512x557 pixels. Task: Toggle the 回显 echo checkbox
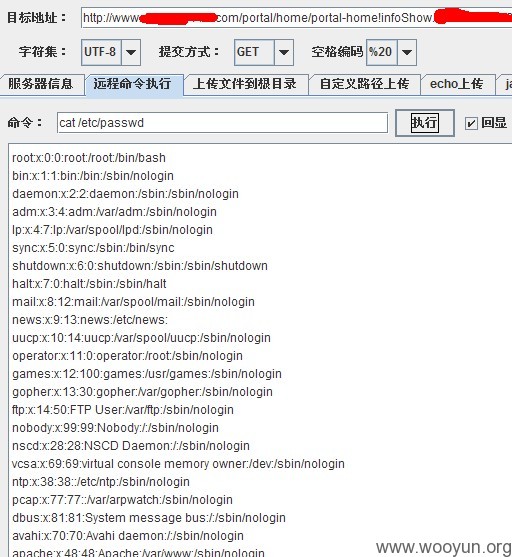[x=471, y=123]
